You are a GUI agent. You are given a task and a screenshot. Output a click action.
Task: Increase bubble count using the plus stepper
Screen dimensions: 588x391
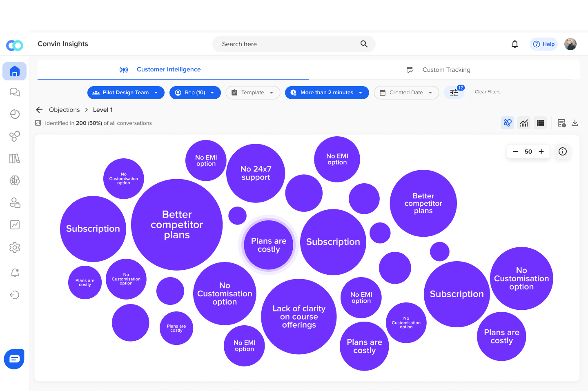tap(541, 151)
